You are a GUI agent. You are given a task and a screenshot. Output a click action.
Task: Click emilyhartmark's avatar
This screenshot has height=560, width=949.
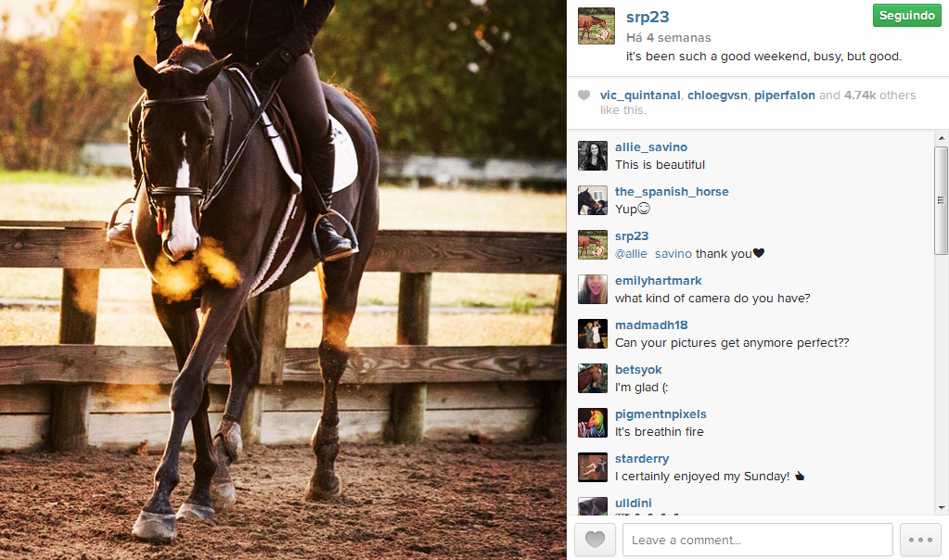(x=593, y=289)
